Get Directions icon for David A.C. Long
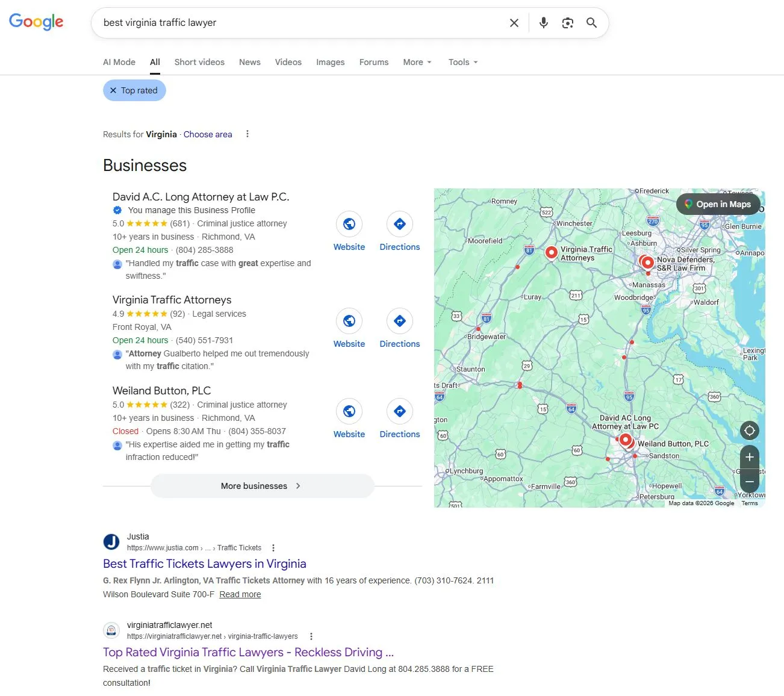Screen dimensions: 784x696 400,224
